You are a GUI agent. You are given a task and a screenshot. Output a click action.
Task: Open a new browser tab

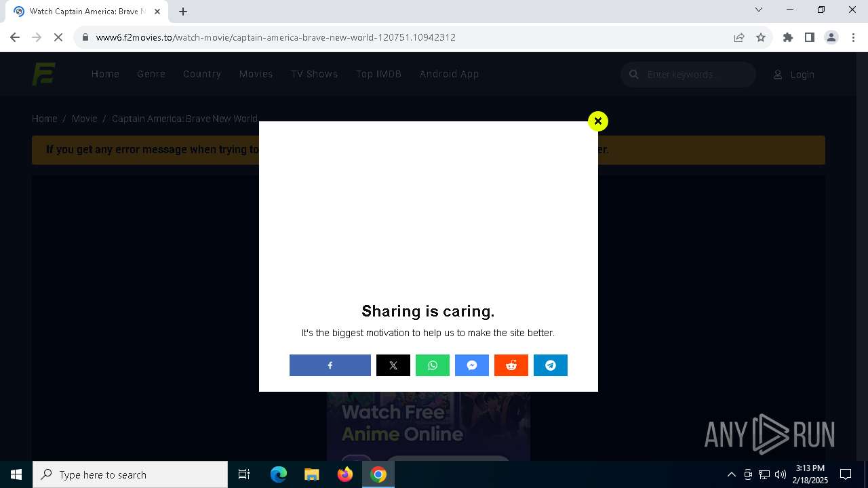click(x=183, y=11)
